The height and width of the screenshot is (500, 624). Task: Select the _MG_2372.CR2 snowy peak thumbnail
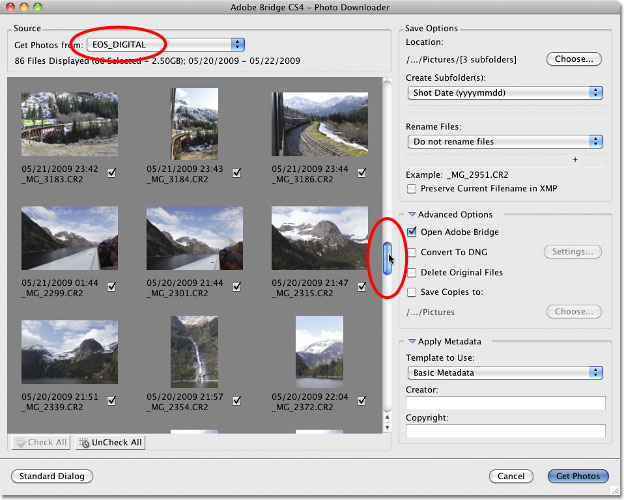click(320, 352)
